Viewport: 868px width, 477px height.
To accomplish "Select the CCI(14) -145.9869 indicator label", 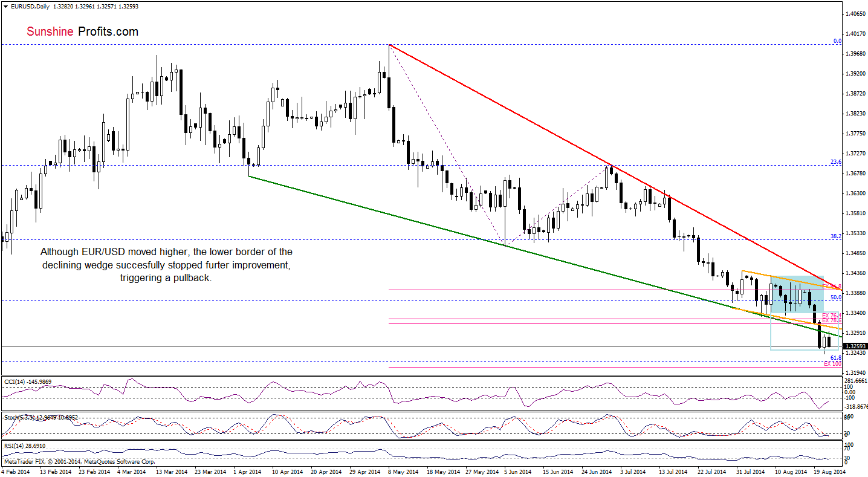I will (x=27, y=381).
